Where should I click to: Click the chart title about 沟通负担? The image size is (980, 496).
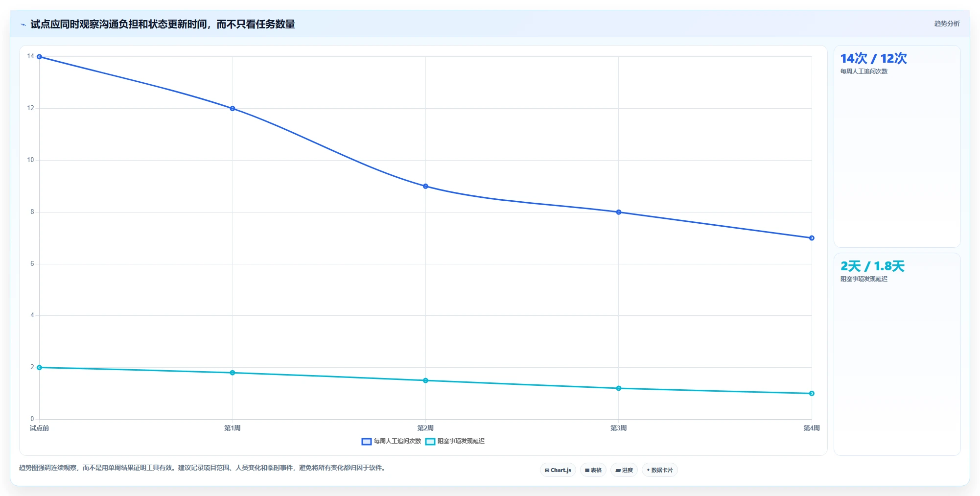(163, 24)
